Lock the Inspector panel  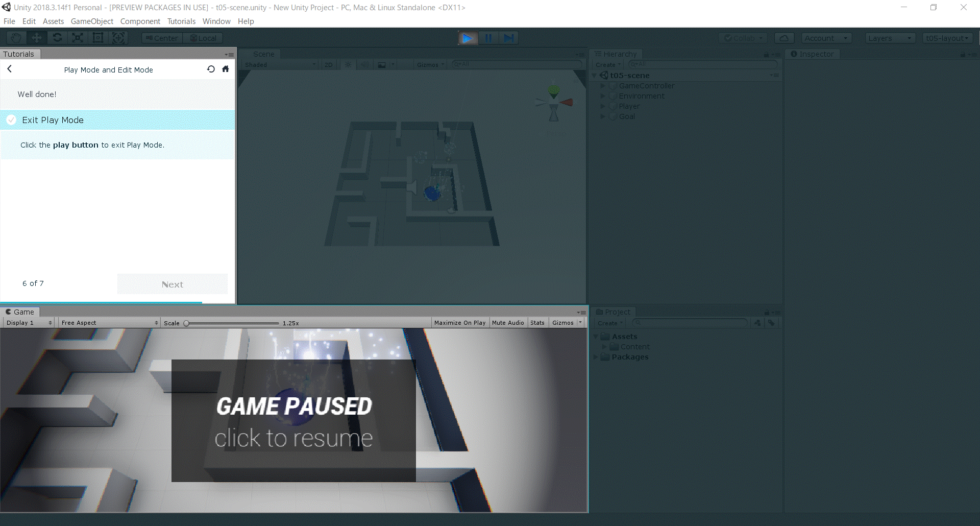pyautogui.click(x=963, y=54)
